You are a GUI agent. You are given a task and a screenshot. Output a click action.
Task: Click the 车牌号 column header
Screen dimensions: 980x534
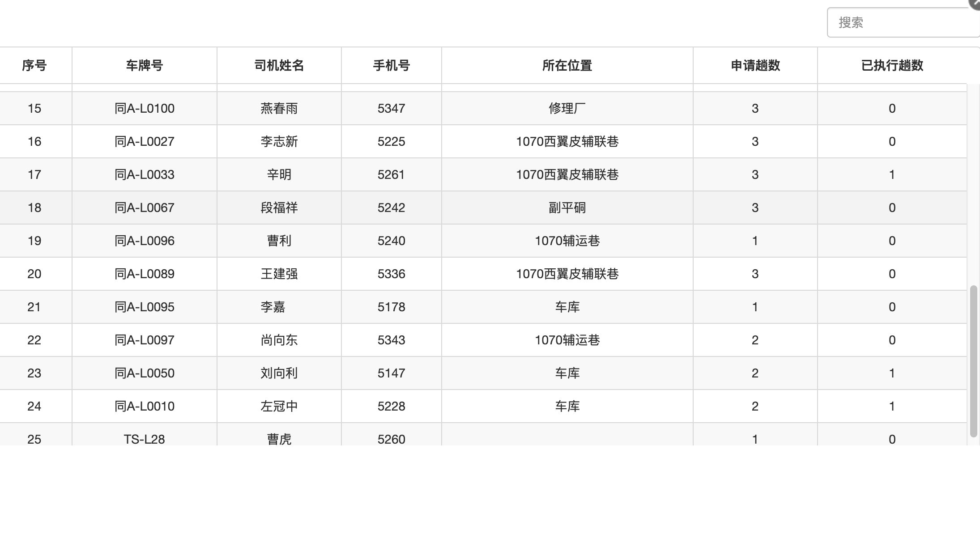[x=144, y=66]
